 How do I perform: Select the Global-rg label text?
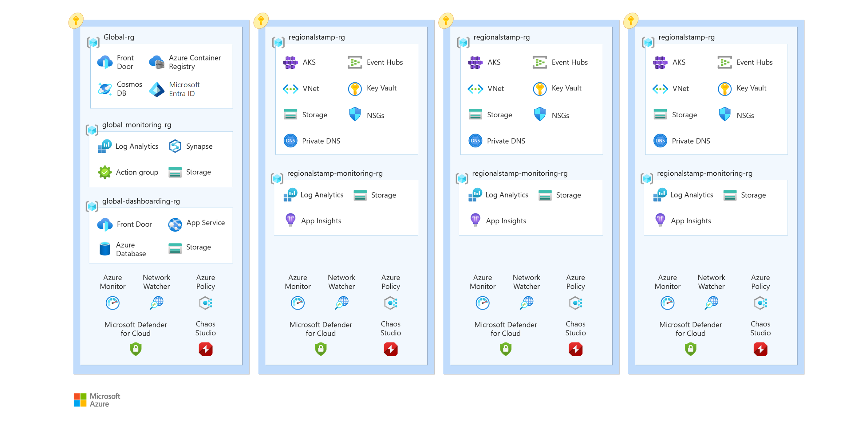pos(119,37)
